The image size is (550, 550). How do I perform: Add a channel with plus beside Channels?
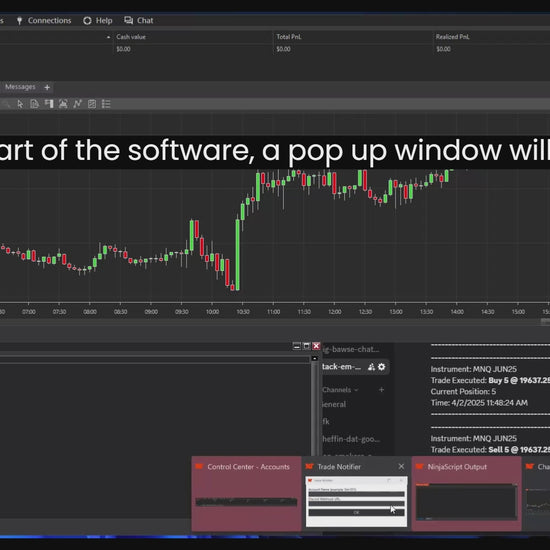[382, 390]
